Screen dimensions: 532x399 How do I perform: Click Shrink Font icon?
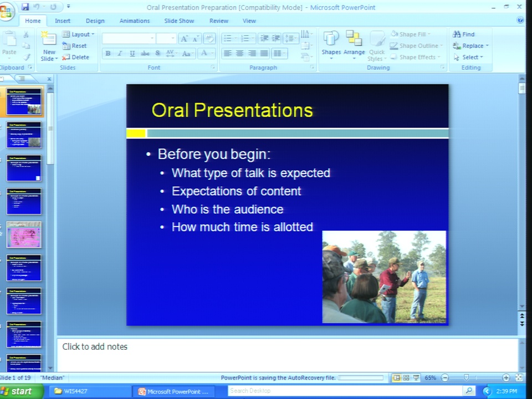pyautogui.click(x=196, y=39)
